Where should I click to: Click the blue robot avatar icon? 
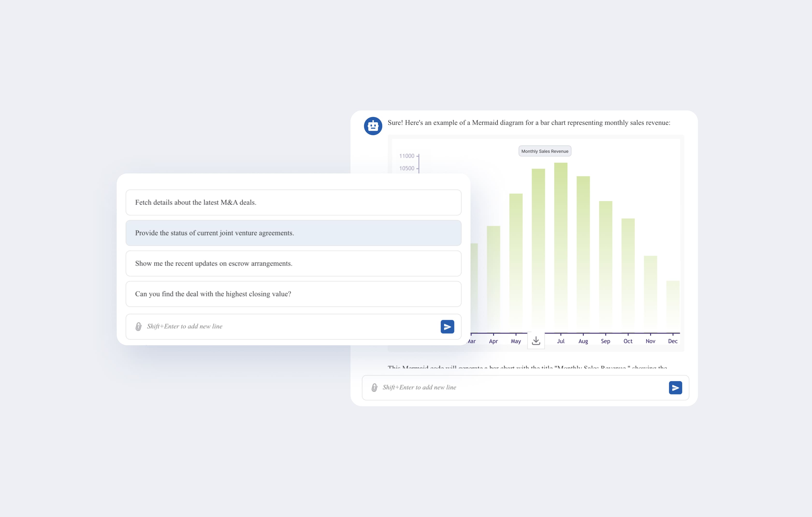[373, 126]
